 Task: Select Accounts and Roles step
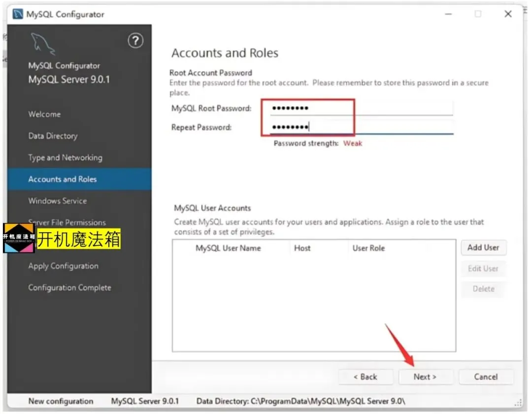coord(79,179)
